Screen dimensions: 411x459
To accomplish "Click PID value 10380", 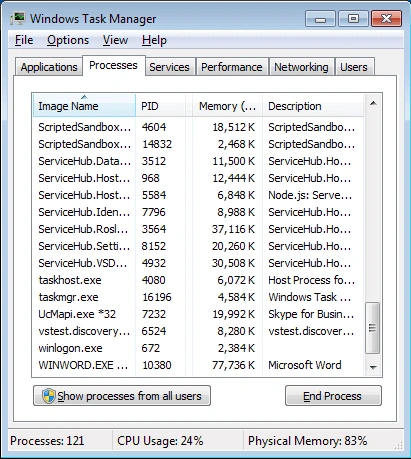I will [157, 365].
